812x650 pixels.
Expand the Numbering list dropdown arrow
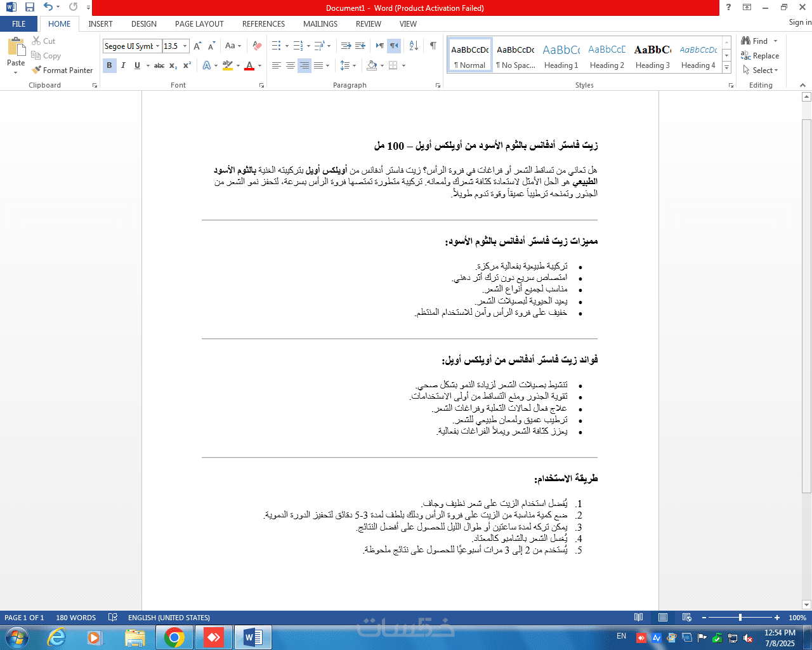[x=308, y=46]
